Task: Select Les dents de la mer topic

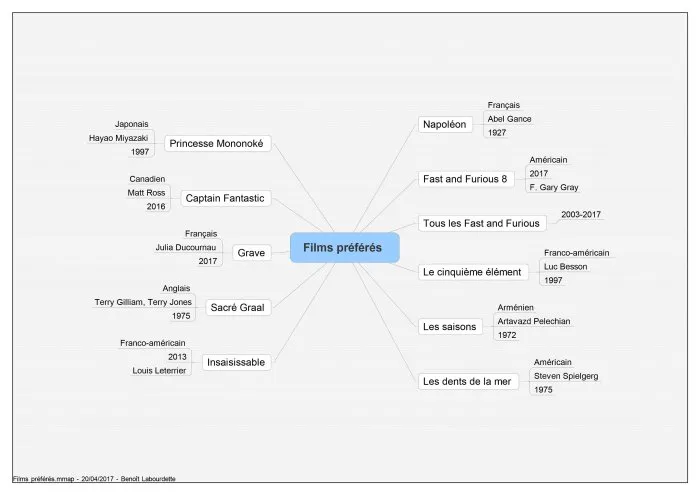Action: point(468,382)
